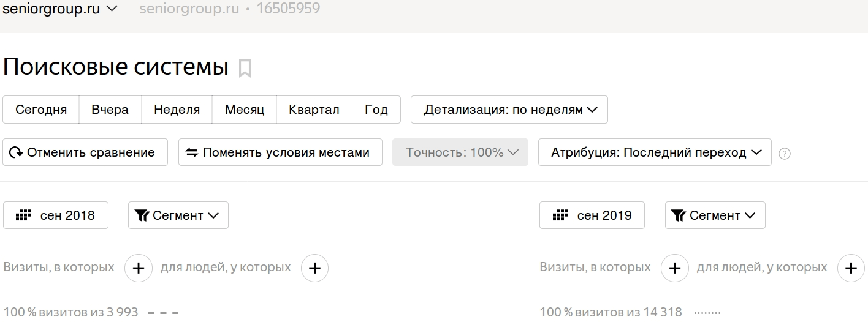Switch period to Квартал
This screenshot has width=868, height=322.
coord(314,110)
